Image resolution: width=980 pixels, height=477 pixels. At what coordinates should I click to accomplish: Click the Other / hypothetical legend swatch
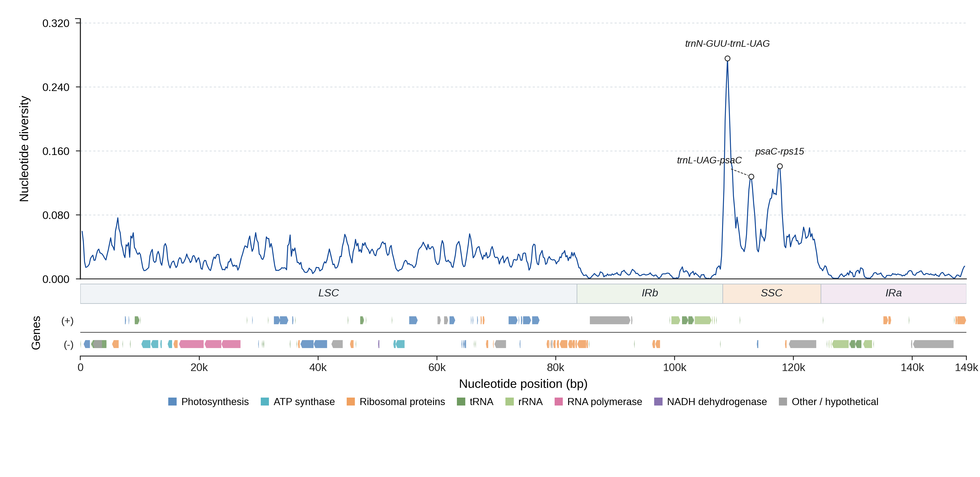point(783,402)
